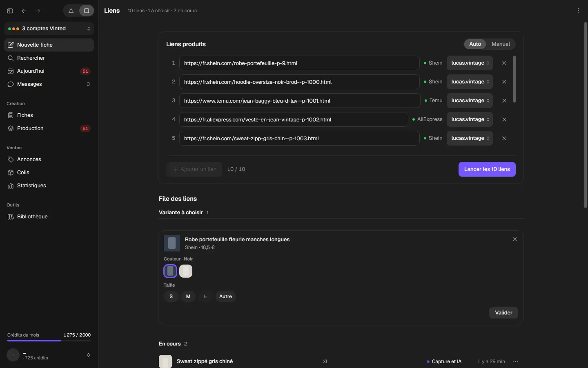Switch link mode to Manuel
Image resolution: width=588 pixels, height=368 pixels.
click(501, 44)
